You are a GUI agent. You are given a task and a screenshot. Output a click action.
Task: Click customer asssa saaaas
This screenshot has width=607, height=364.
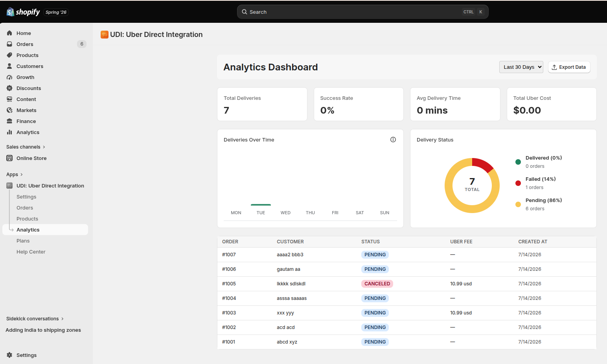coord(292,298)
